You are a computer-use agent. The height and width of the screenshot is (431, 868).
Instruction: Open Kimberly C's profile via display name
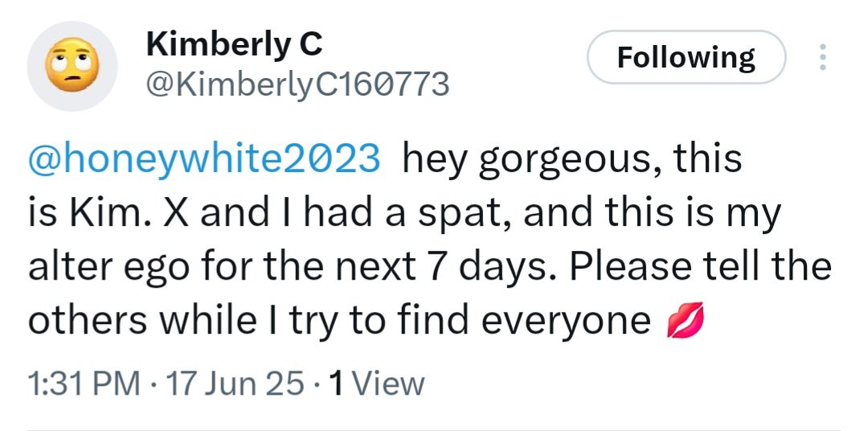click(234, 44)
